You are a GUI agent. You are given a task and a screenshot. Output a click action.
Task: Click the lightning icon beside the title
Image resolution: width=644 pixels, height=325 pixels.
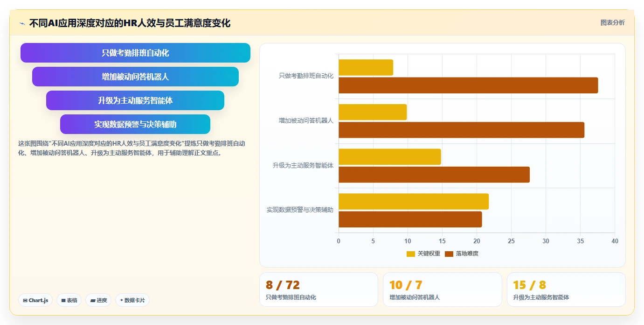click(22, 23)
